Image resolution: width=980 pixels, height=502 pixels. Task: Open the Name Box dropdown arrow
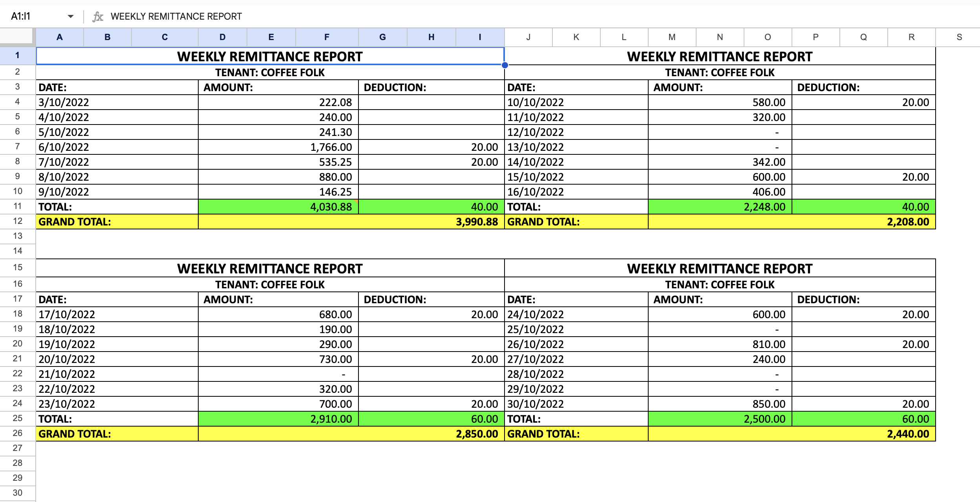70,16
